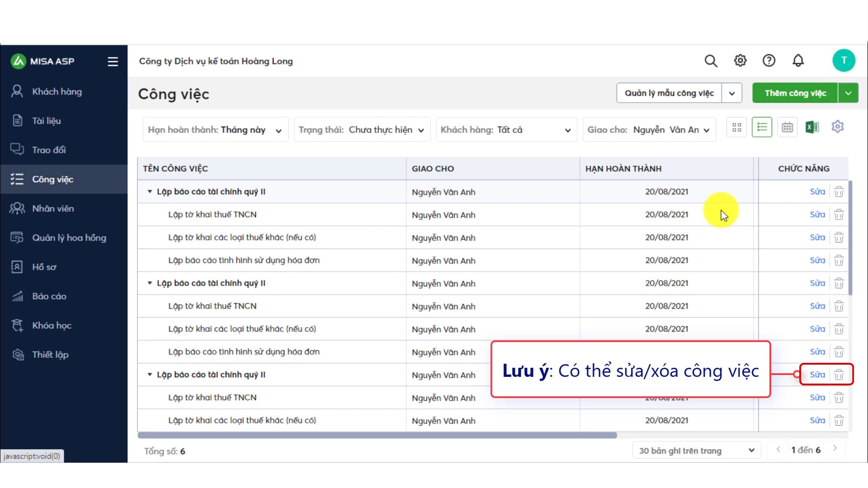Collapse the first Lập báo cáo tài chính quý II group
Viewport: 868px width, 488px height.
click(x=149, y=192)
